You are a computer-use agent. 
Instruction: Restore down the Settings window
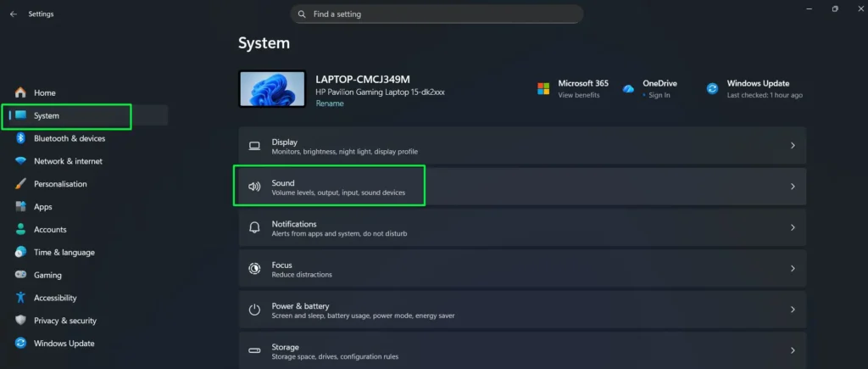pyautogui.click(x=835, y=8)
